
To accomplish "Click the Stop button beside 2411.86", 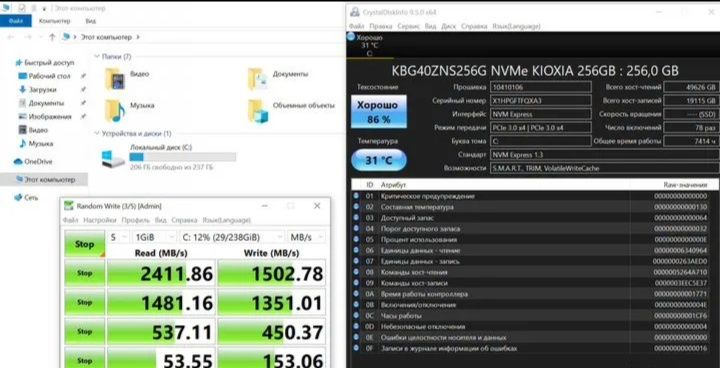I will click(x=84, y=273).
